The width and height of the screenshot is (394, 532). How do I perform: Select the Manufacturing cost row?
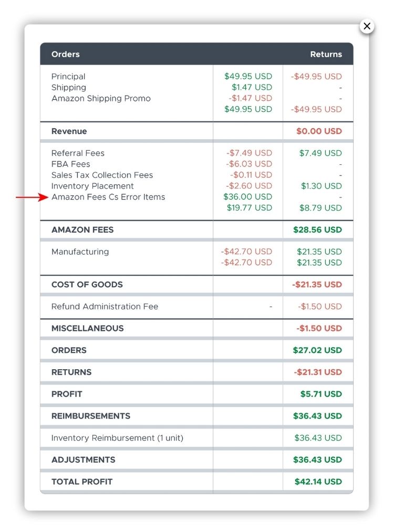click(x=80, y=252)
